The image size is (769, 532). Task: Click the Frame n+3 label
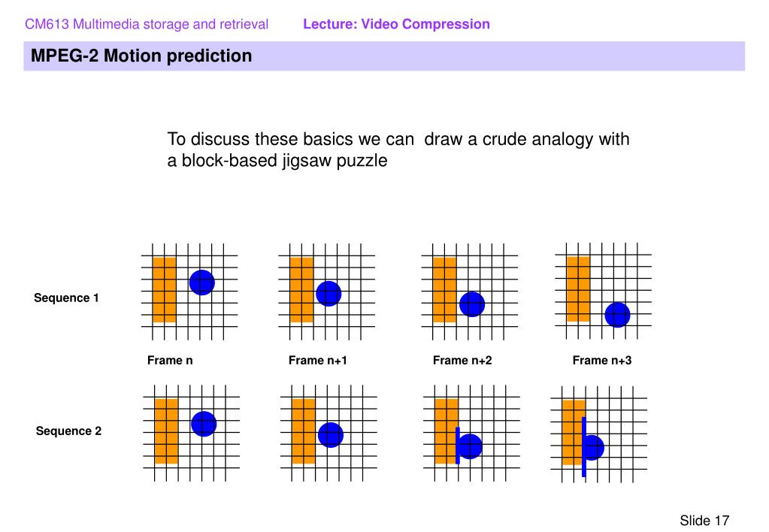tap(602, 361)
